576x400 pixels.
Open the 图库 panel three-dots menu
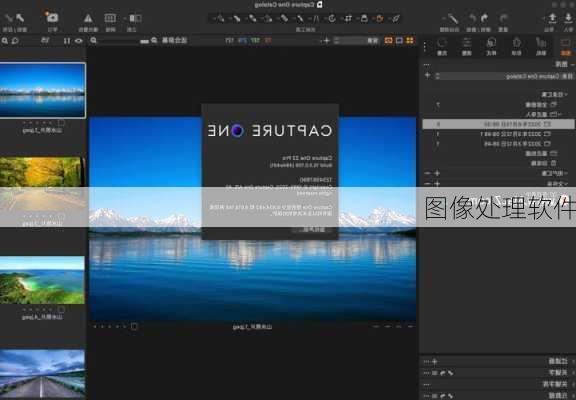pos(426,65)
